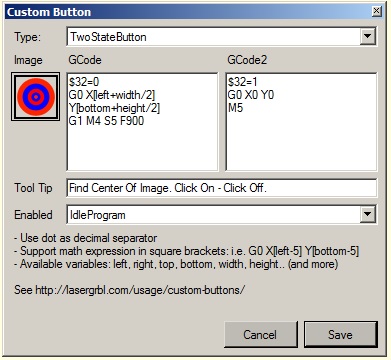
Task: Click the 'Image' label
Action: (28, 60)
